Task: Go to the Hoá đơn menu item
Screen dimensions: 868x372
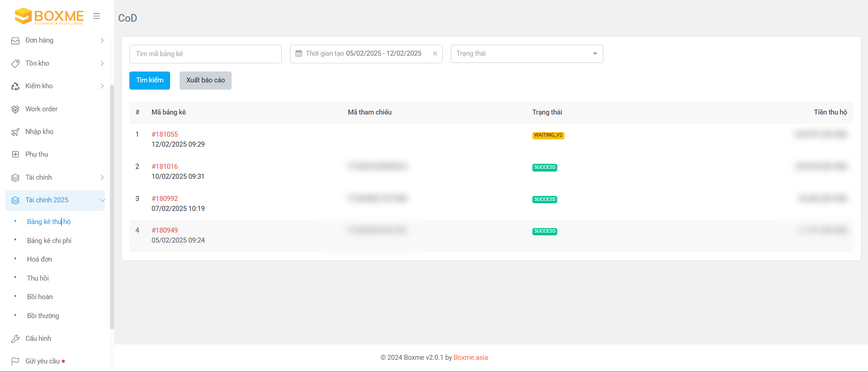Action: coord(39,259)
